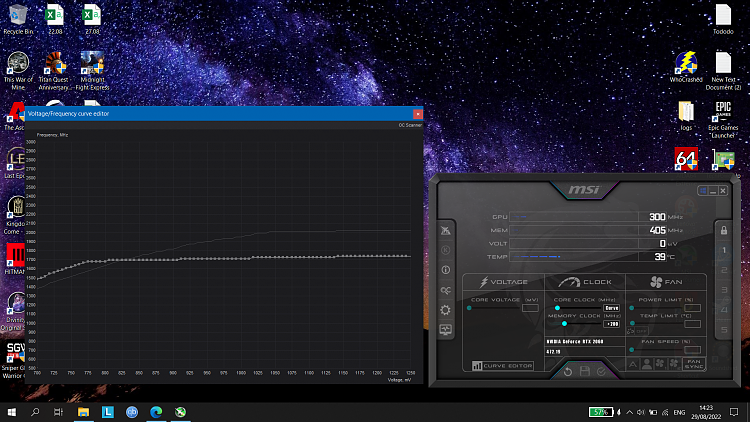The height and width of the screenshot is (422, 750).
Task: Adjust the Temp Limit slider handle
Action: point(632,324)
